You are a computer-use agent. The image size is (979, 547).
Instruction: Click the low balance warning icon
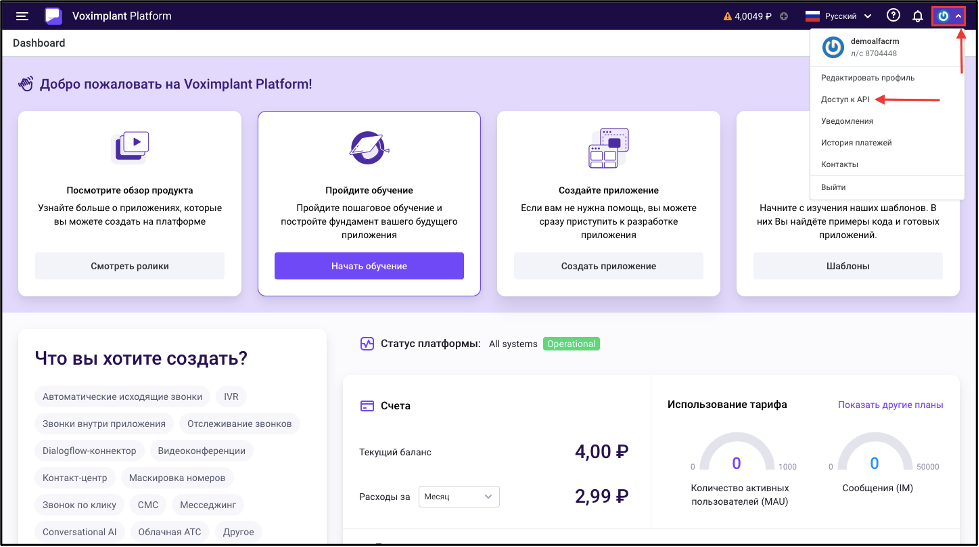click(727, 16)
